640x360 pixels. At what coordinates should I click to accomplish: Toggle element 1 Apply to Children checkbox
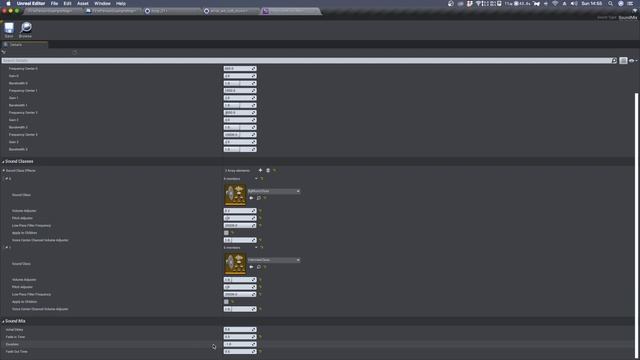(x=226, y=302)
